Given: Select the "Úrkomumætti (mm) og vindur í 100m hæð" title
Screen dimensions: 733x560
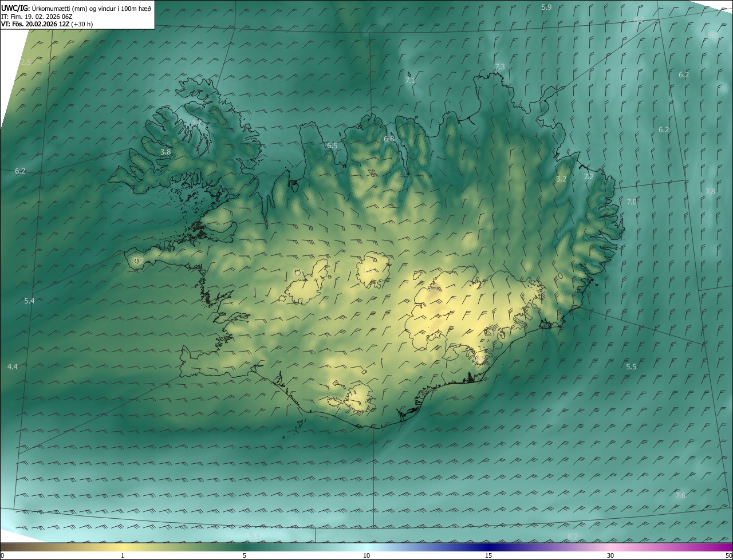Looking at the screenshot, I should coord(92,8).
